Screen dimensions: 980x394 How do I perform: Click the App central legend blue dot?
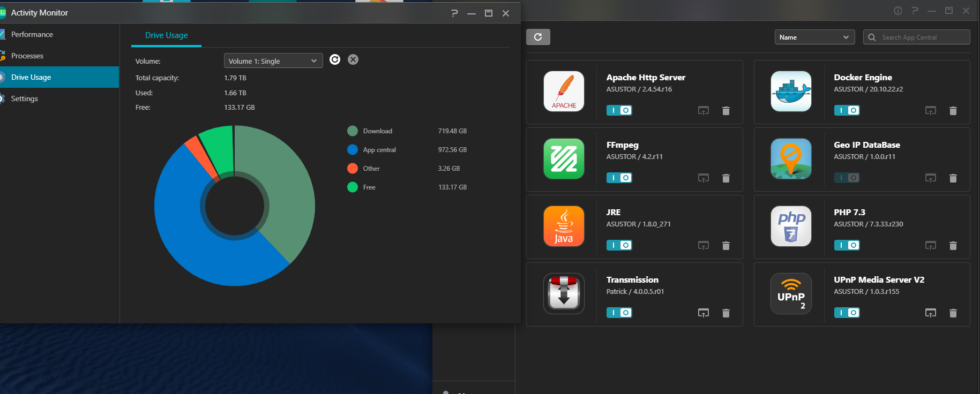[353, 150]
